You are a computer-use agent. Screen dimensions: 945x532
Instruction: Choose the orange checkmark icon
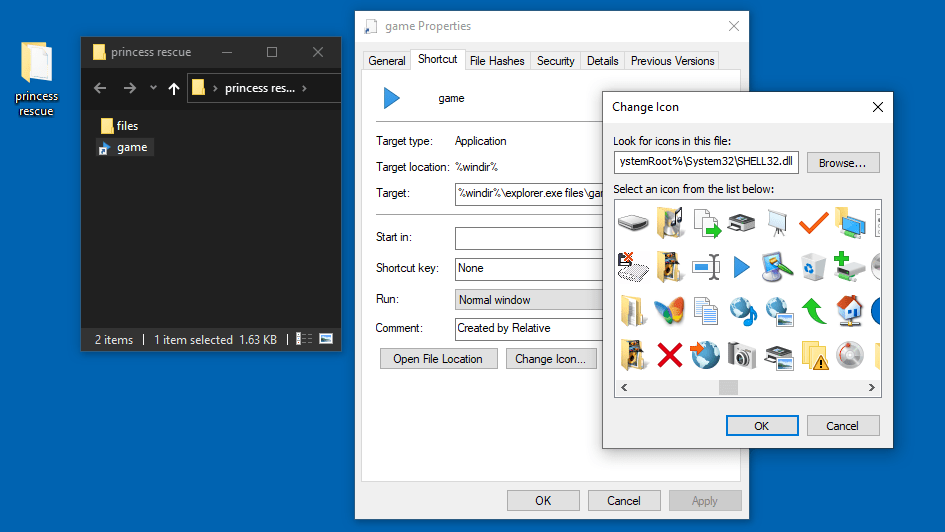814,221
